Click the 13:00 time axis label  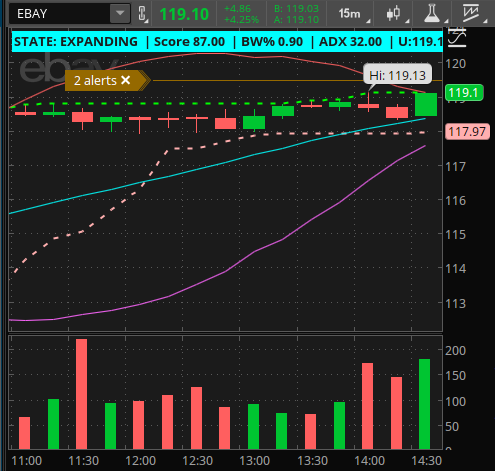coord(255,461)
